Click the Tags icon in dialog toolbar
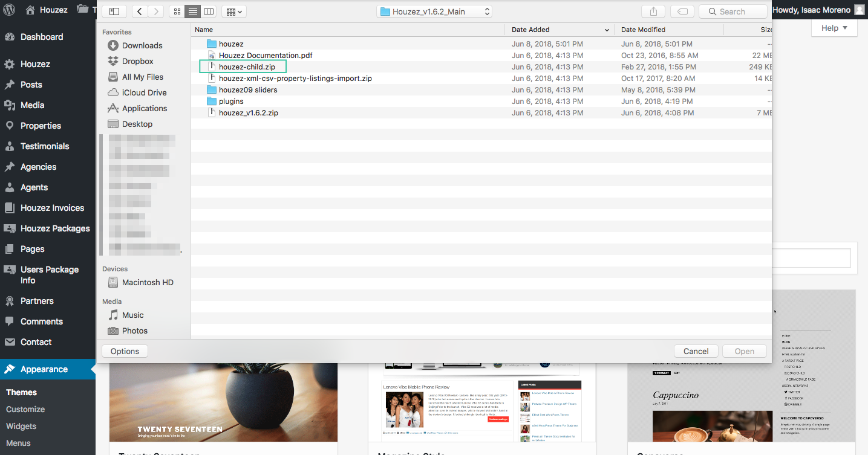This screenshot has height=455, width=868. [x=682, y=11]
